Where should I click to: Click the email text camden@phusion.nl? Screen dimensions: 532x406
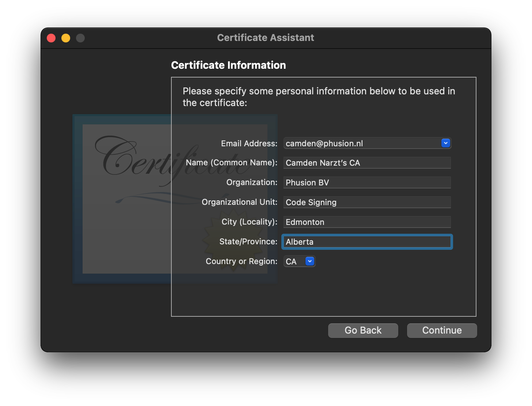(x=324, y=143)
